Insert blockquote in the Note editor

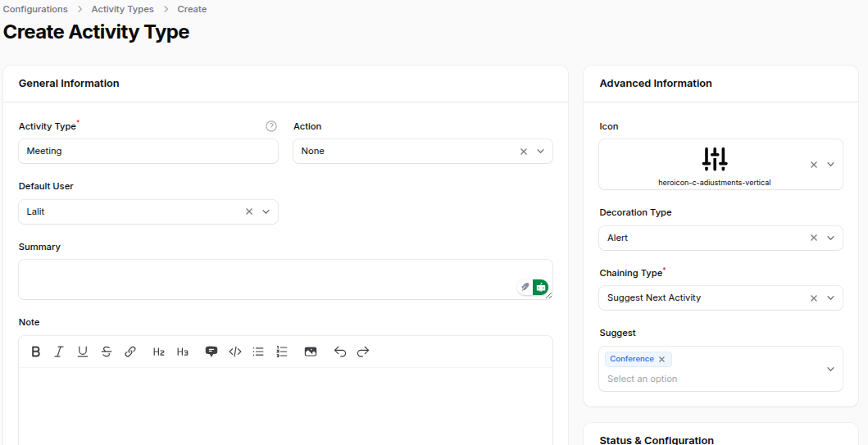click(211, 352)
